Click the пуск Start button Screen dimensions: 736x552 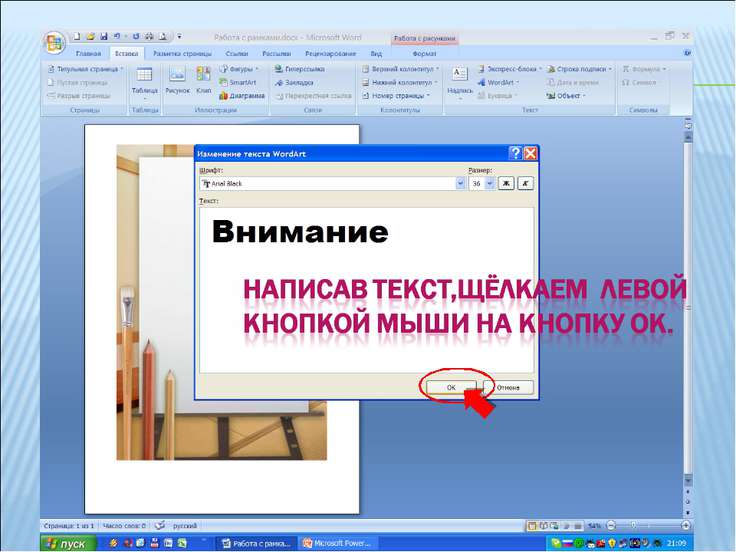68,544
